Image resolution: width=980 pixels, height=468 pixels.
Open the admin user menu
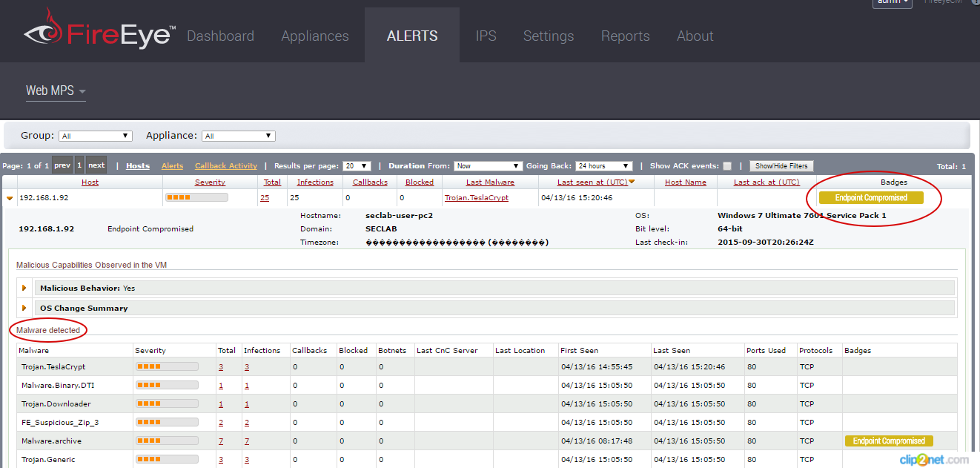(893, 3)
